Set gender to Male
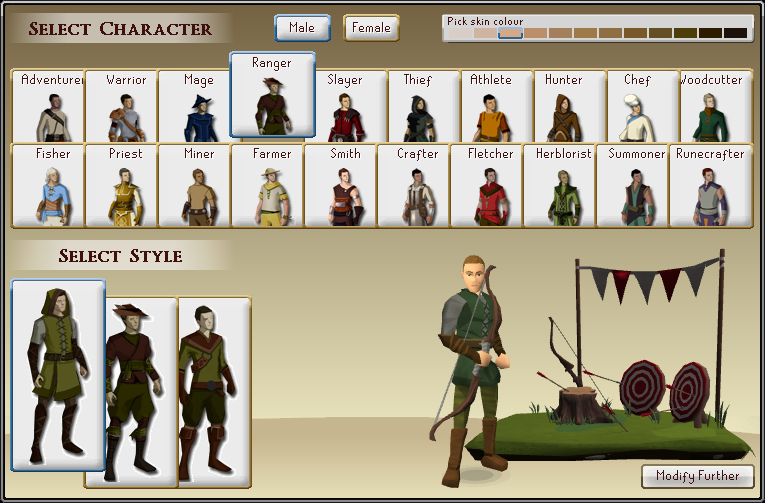 pyautogui.click(x=302, y=28)
